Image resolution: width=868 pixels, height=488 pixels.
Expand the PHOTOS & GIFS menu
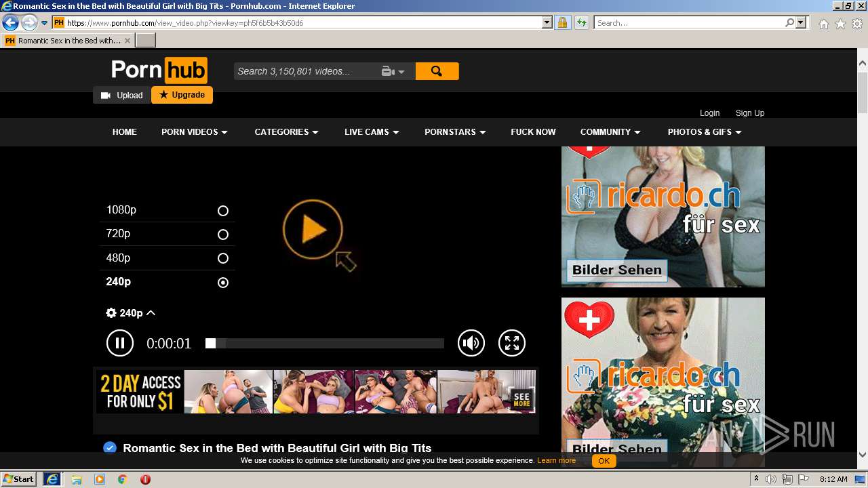(x=705, y=132)
